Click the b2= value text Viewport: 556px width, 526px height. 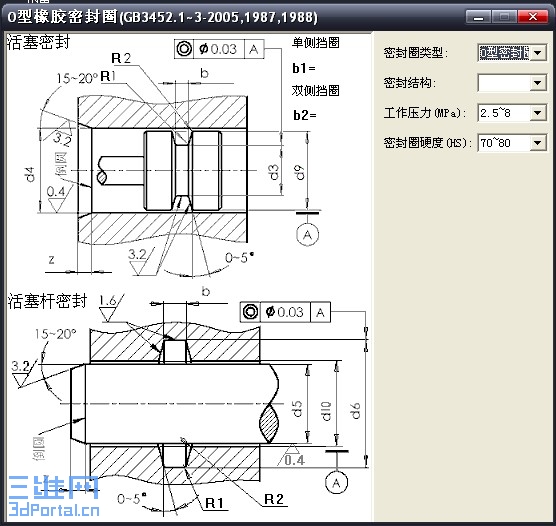[305, 115]
